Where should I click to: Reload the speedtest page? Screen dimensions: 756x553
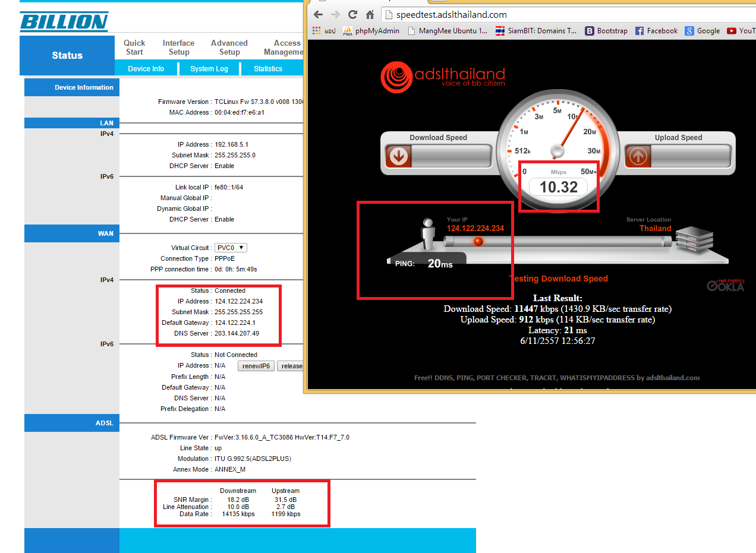(x=353, y=14)
